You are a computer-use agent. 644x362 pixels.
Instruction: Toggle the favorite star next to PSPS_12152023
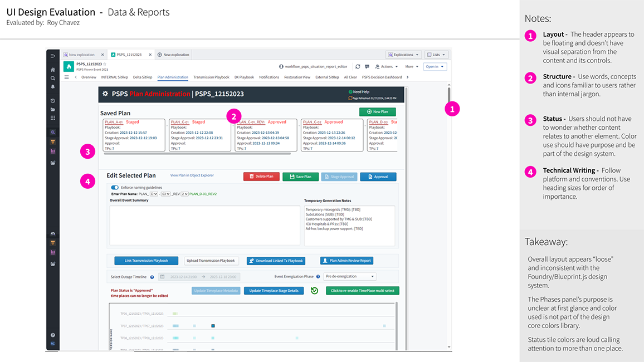105,65
